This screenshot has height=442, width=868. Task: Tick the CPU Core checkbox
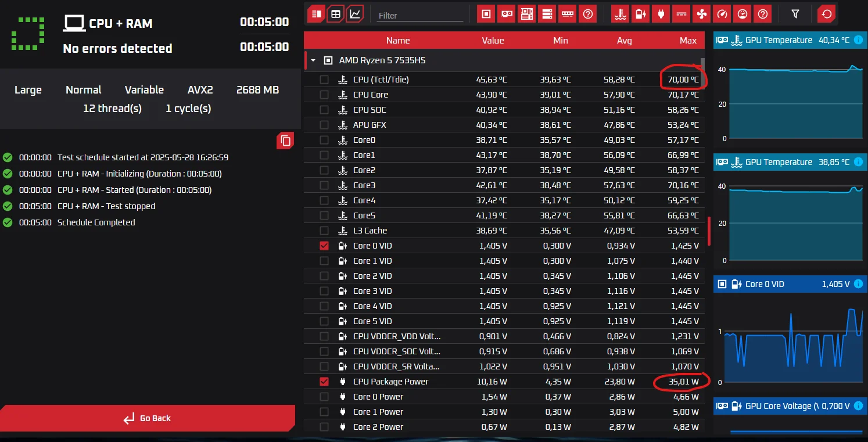[x=324, y=95]
